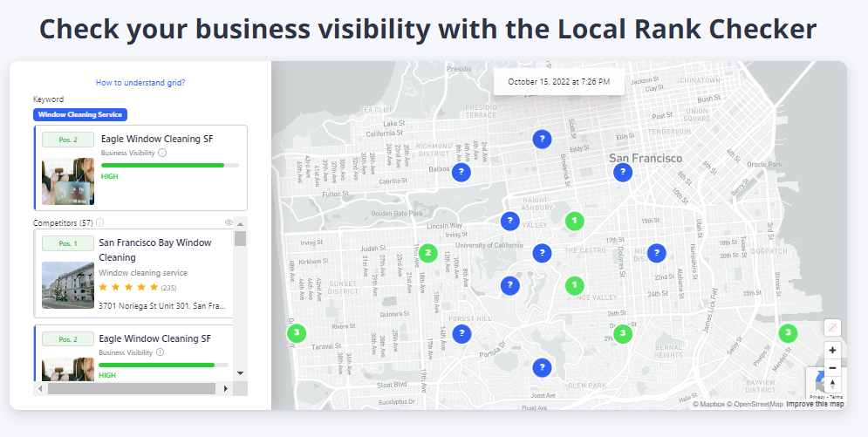868x437 pixels.
Task: Click 'HIGH' label in lower Eagle card
Action: click(x=107, y=375)
